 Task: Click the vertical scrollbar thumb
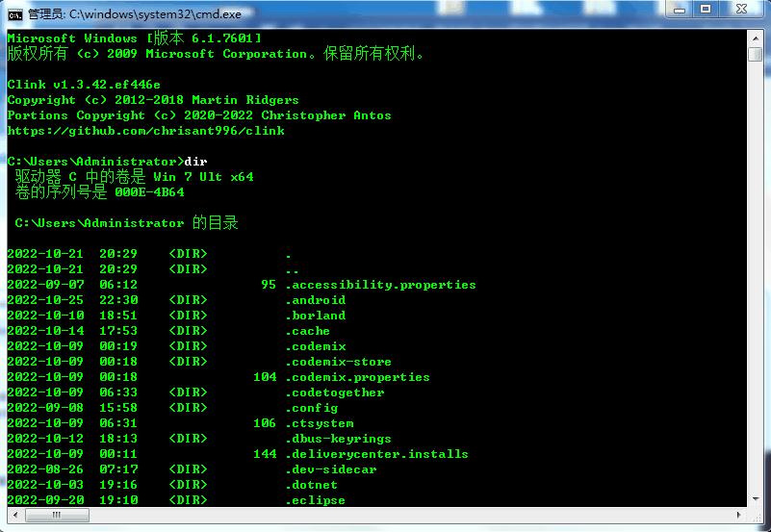tap(756, 54)
